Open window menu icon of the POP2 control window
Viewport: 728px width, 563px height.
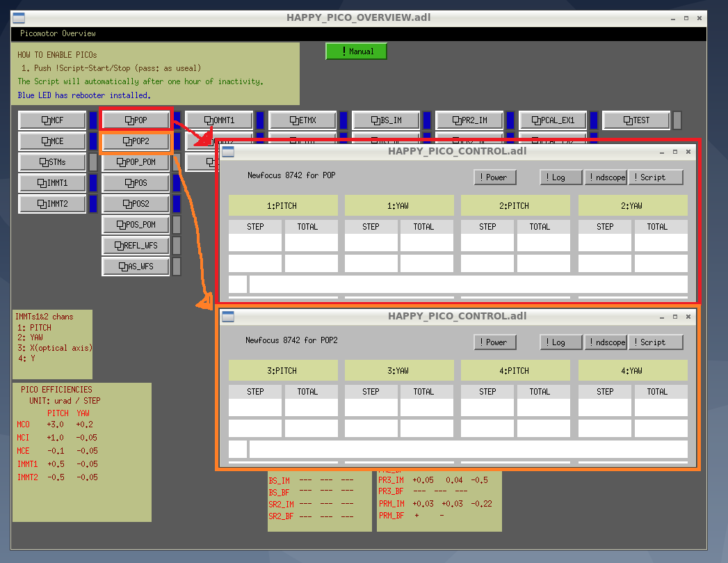tap(228, 317)
